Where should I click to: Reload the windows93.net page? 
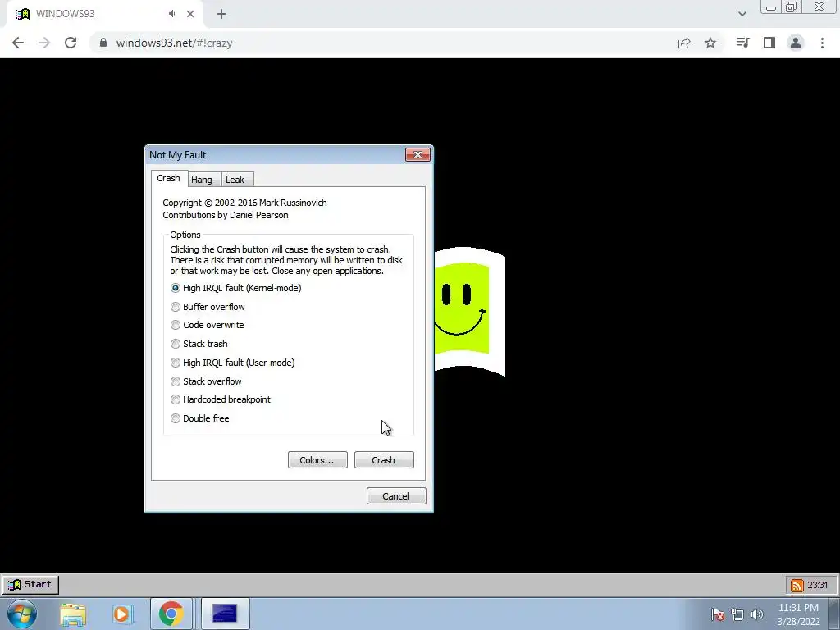coord(71,43)
